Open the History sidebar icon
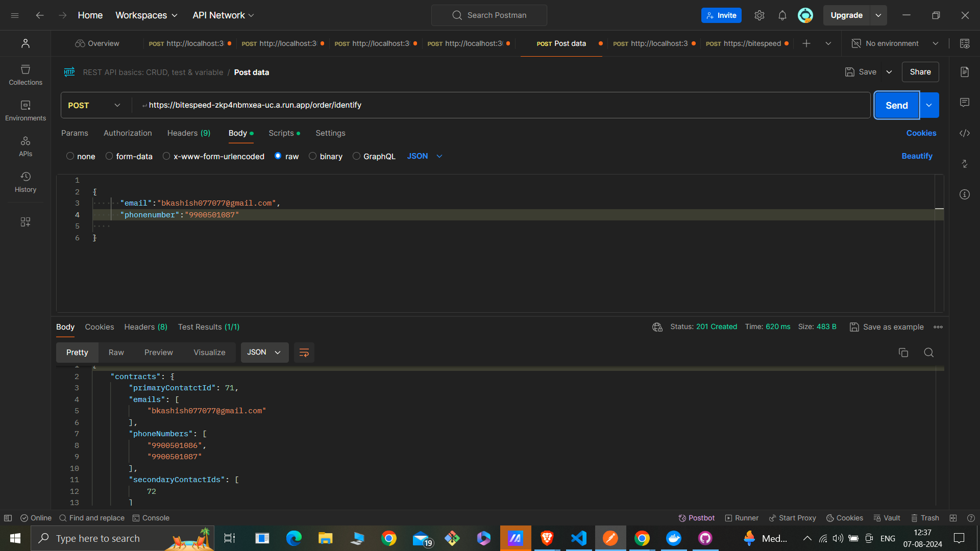This screenshot has width=980, height=551. click(x=26, y=182)
